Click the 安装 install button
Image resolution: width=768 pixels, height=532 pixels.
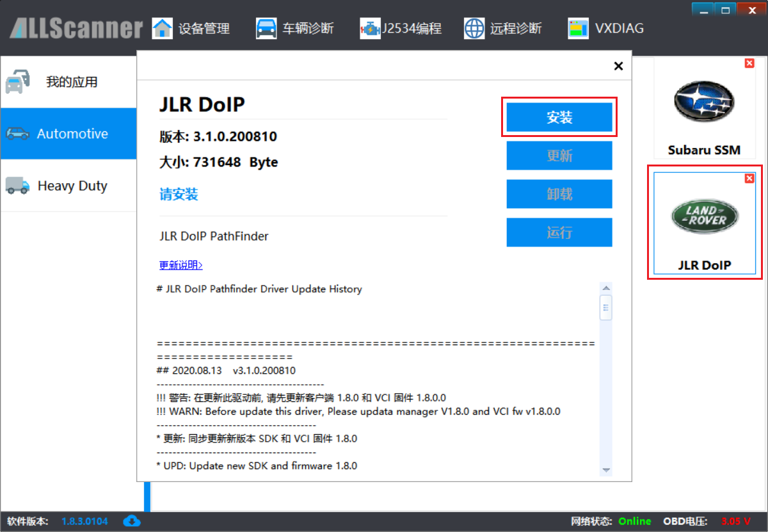(x=559, y=117)
